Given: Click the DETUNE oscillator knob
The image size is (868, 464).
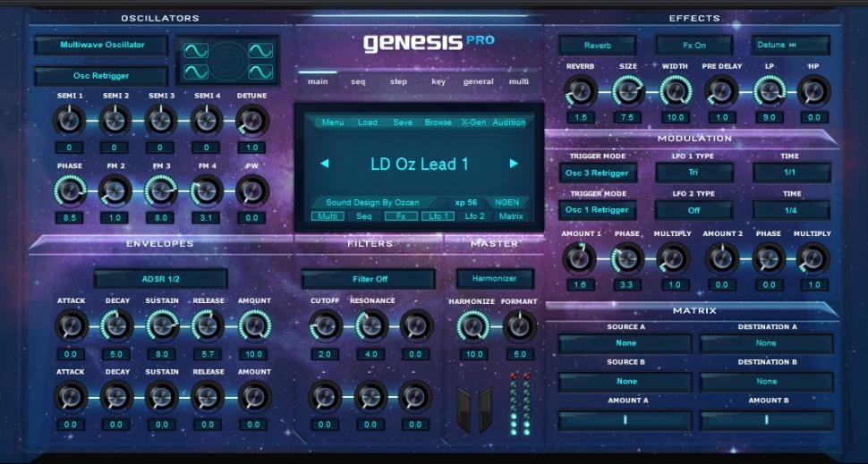Looking at the screenshot, I should click(x=251, y=120).
